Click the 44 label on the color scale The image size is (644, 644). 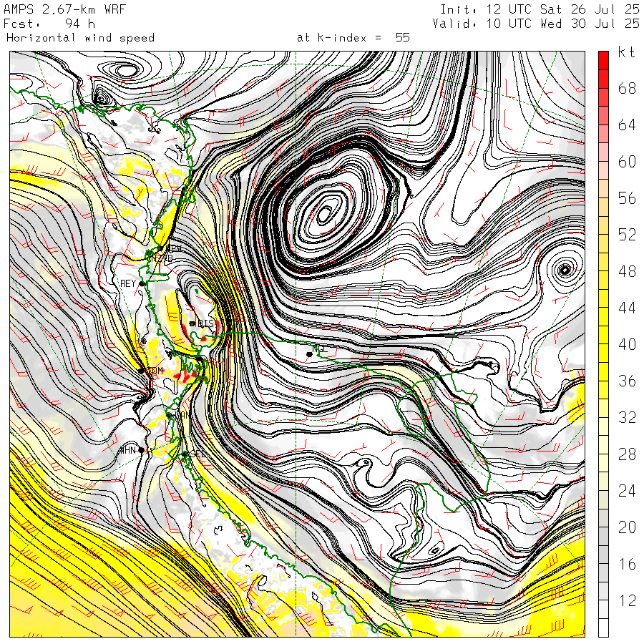pyautogui.click(x=627, y=308)
